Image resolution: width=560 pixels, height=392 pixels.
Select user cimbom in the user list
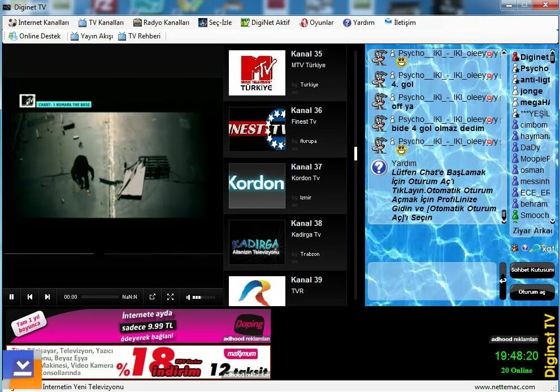tap(531, 125)
